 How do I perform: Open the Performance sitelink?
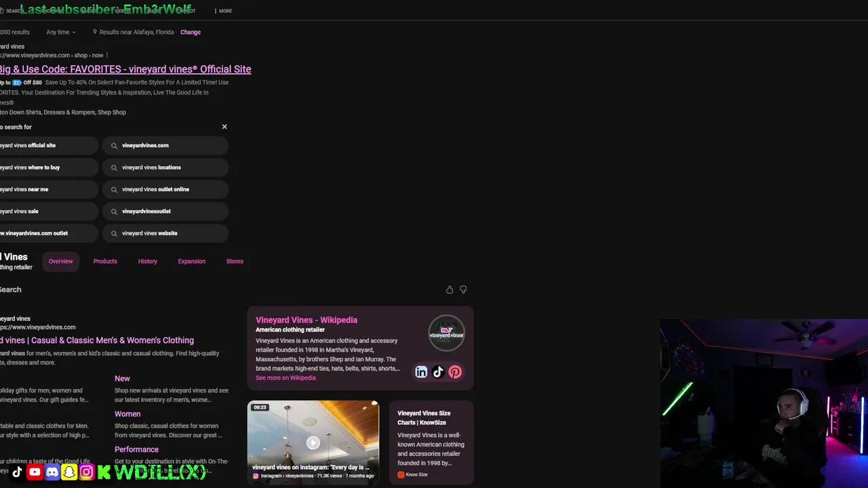point(136,449)
